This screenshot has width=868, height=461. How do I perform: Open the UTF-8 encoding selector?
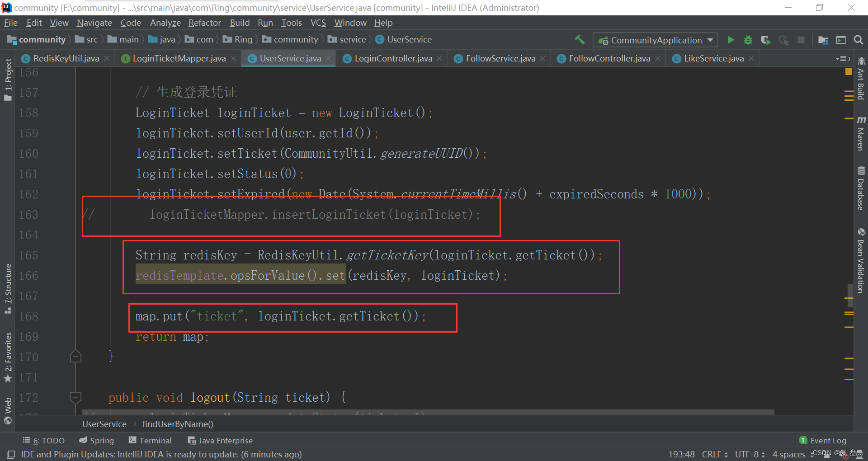click(750, 454)
